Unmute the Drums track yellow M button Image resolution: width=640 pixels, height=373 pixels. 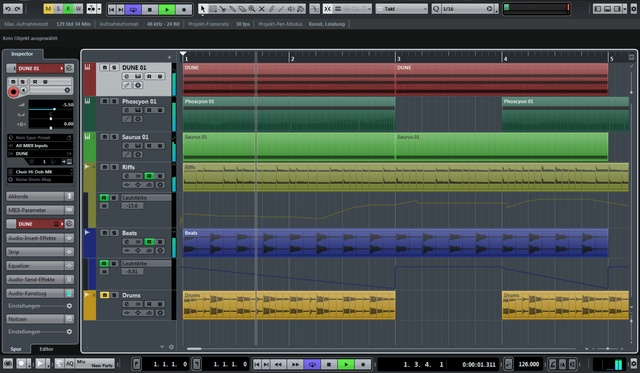click(104, 295)
